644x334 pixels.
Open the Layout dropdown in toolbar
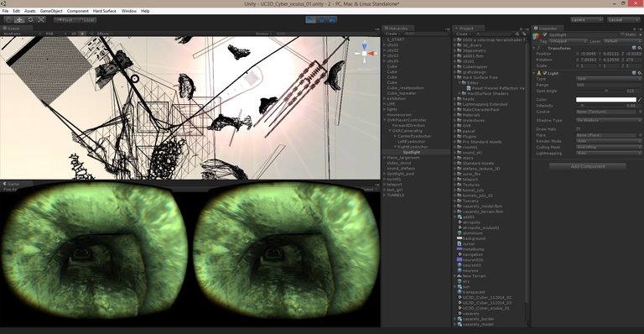[623, 19]
